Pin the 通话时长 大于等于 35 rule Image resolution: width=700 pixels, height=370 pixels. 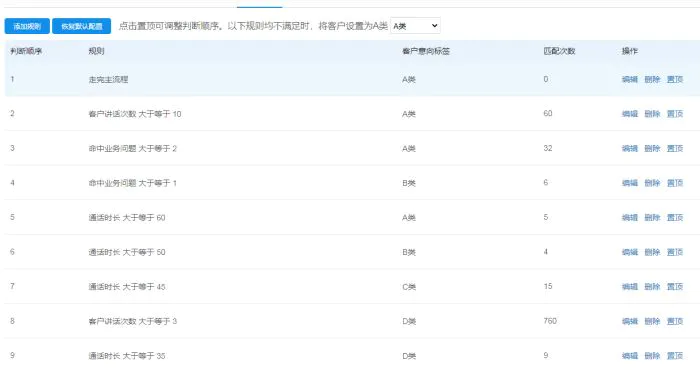pos(675,356)
